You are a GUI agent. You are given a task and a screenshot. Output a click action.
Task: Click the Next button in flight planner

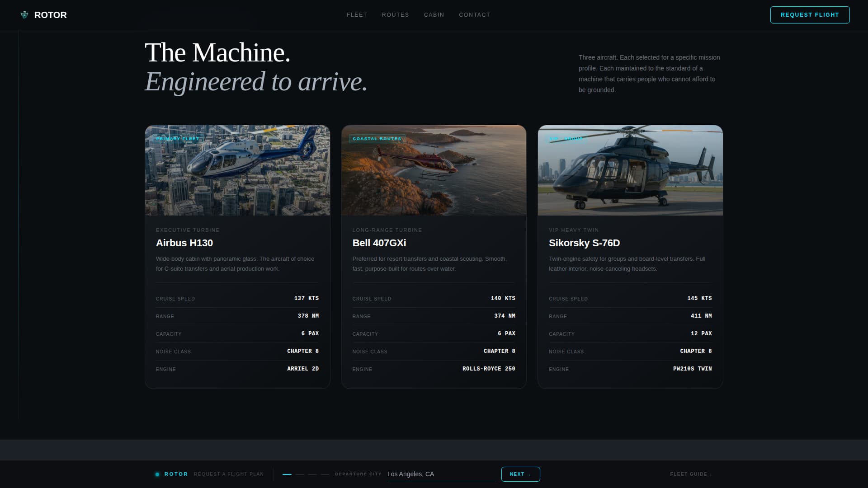click(520, 474)
